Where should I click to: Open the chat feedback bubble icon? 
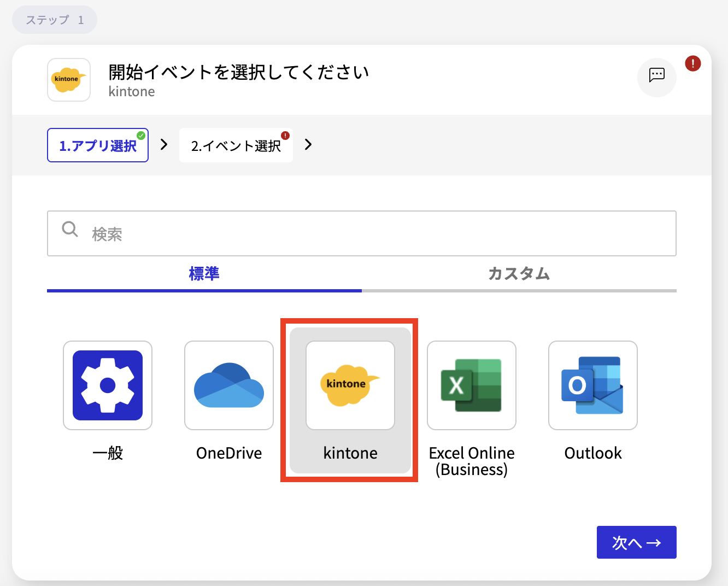tap(656, 78)
